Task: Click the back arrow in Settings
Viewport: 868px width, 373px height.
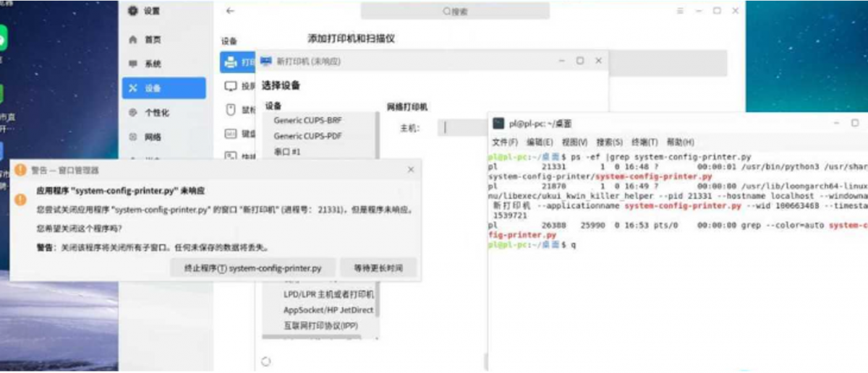Action: tap(230, 11)
